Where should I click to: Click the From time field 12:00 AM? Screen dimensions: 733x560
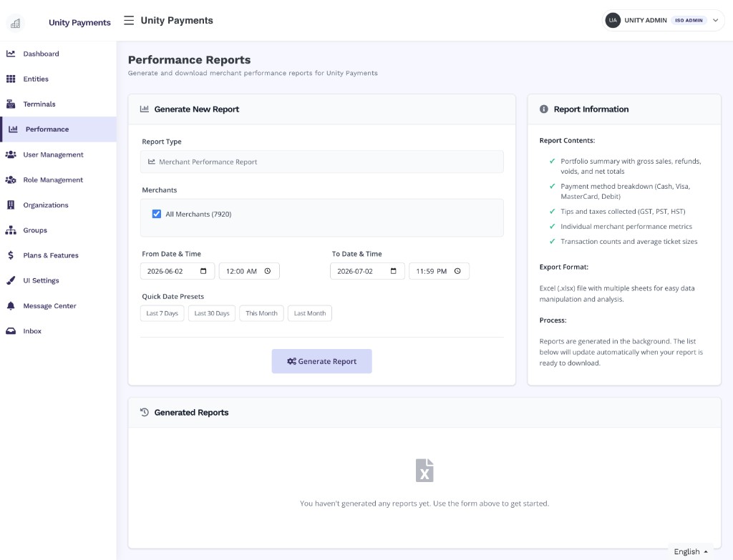[x=249, y=271]
